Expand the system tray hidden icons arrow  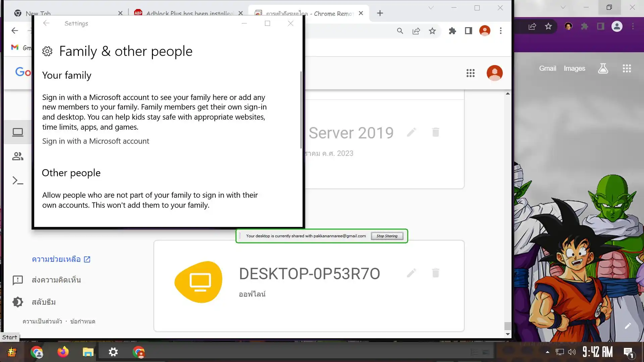coord(547,352)
